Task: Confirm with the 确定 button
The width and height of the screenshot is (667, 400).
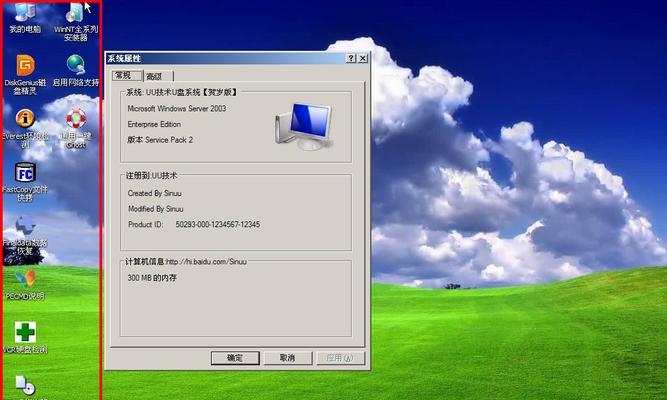Action: (235, 358)
